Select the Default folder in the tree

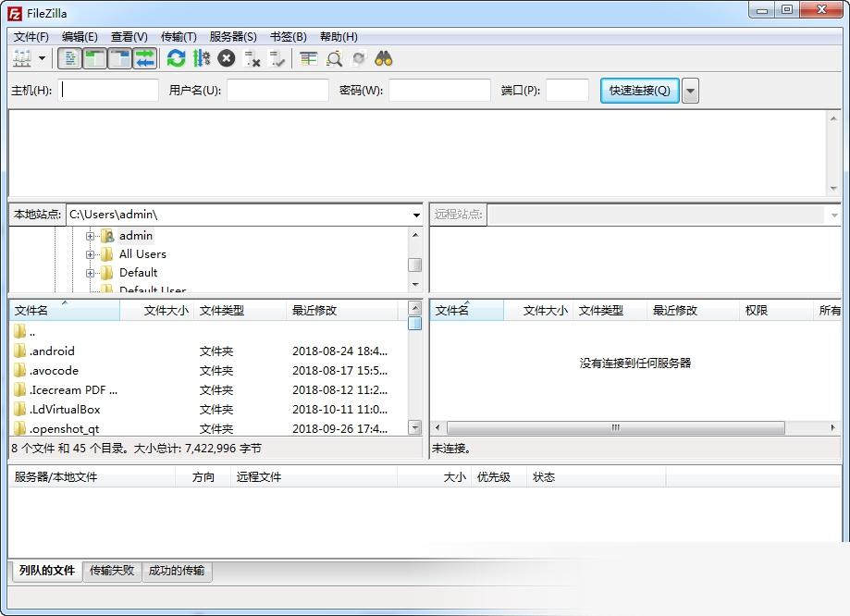pos(138,272)
